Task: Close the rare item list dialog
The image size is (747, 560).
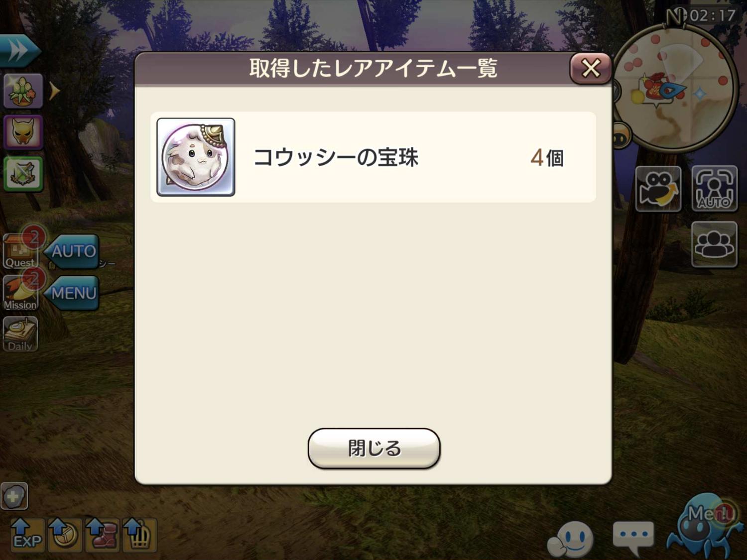Action: coord(591,68)
